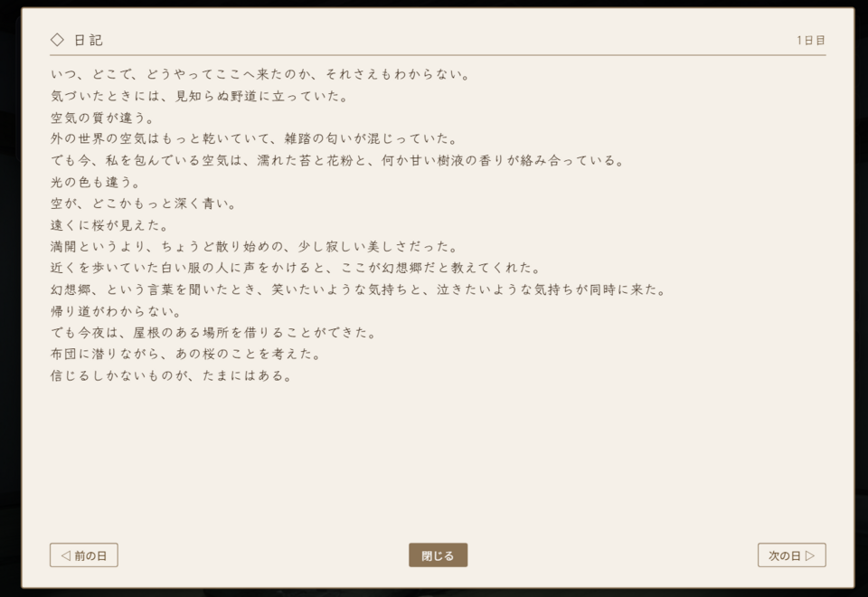The height and width of the screenshot is (597, 868).
Task: Click the 日記 header title text
Action: (x=88, y=41)
